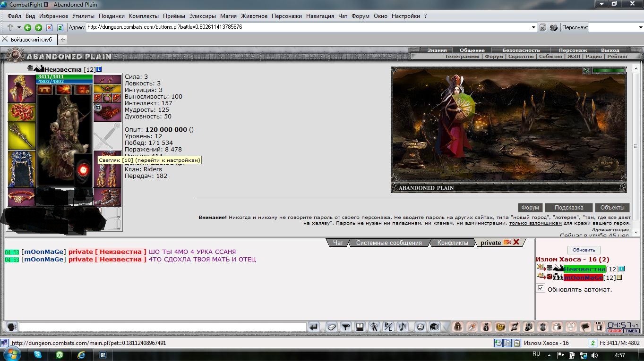Open the Знания top section tab

click(437, 50)
